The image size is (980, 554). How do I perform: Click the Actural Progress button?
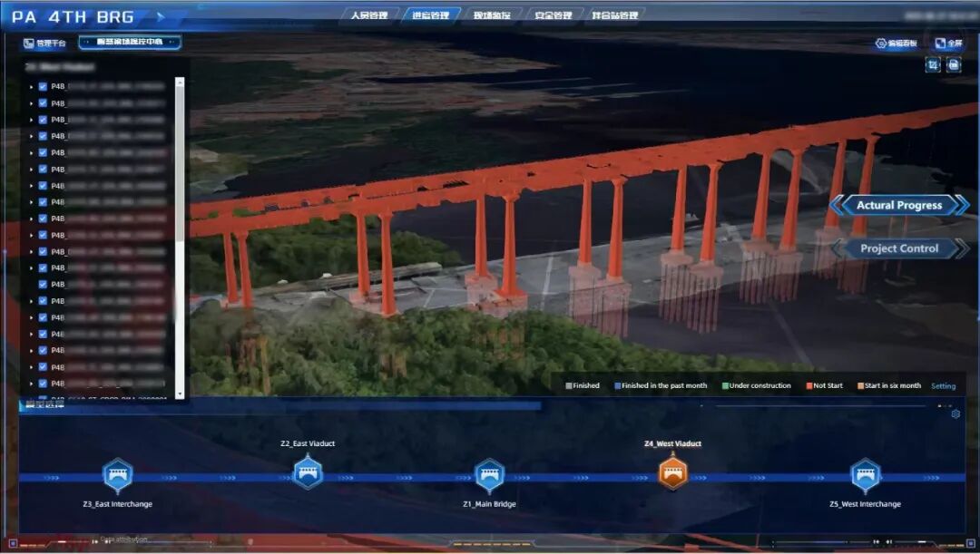click(899, 205)
